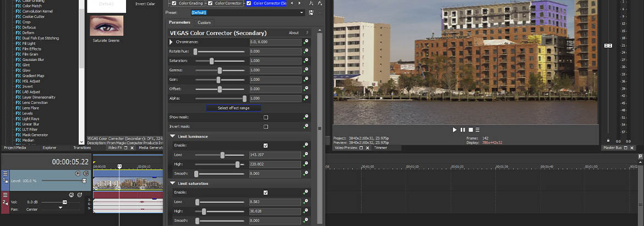Save the current preset with disk icon

[x=311, y=13]
